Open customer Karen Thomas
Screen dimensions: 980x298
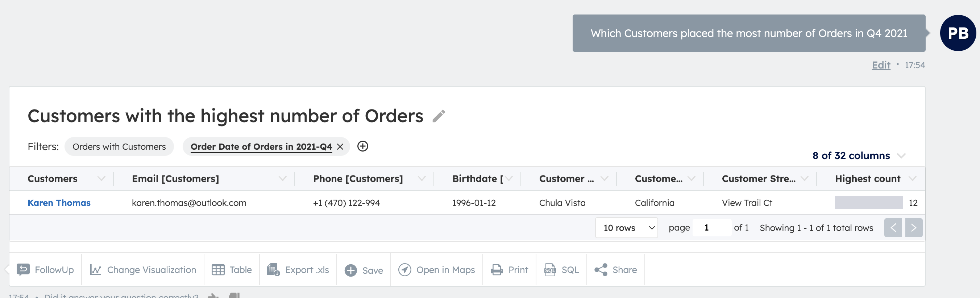59,202
